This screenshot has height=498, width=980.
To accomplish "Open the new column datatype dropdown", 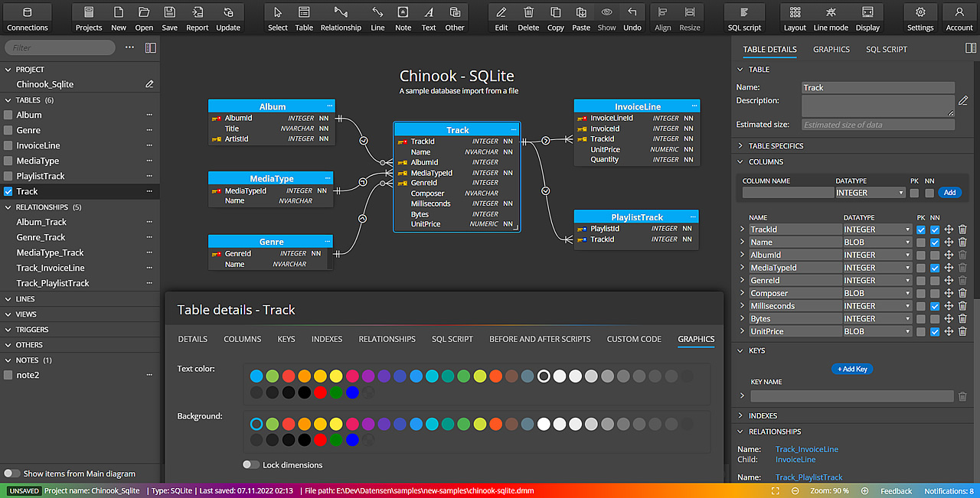I will 869,193.
